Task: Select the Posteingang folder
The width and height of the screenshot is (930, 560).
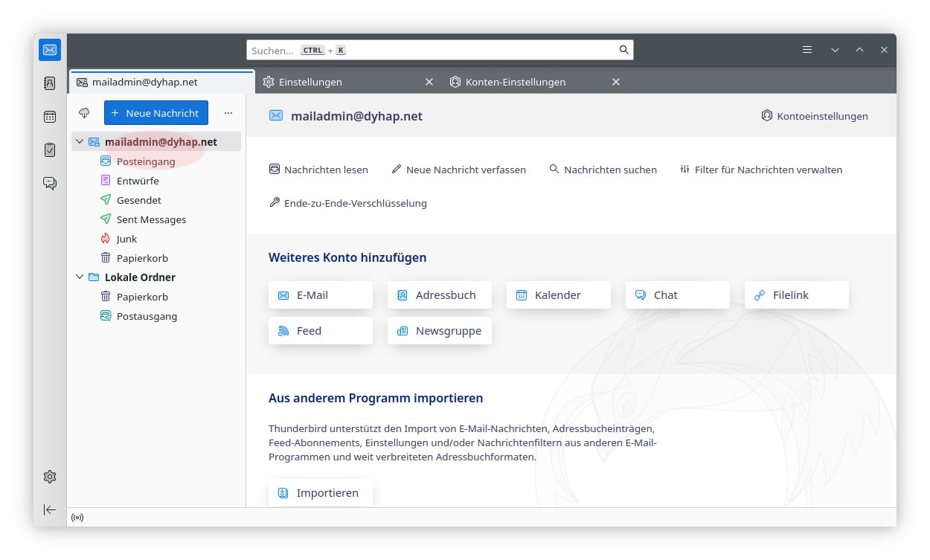Action: click(x=146, y=161)
